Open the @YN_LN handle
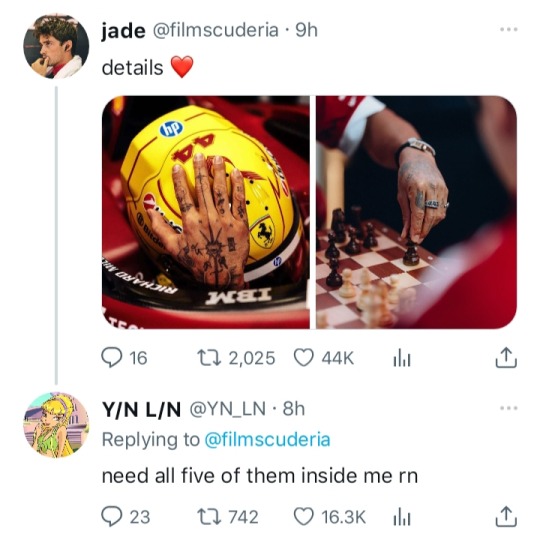The height and width of the screenshot is (546, 540). [x=227, y=409]
